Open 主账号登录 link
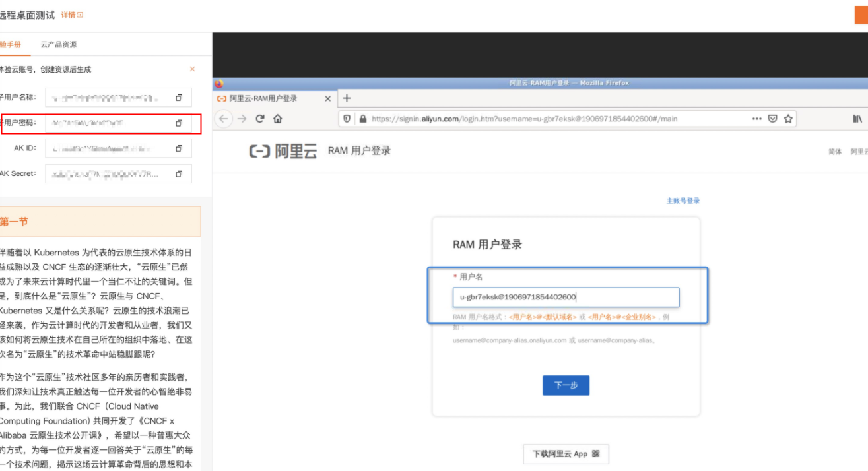The height and width of the screenshot is (471, 868). [683, 201]
